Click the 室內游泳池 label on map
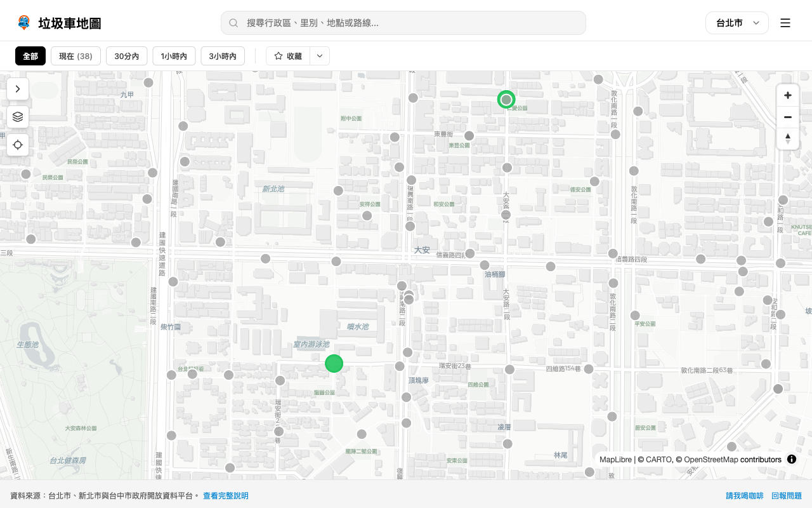Viewport: 812px width, 508px height. pos(311,344)
